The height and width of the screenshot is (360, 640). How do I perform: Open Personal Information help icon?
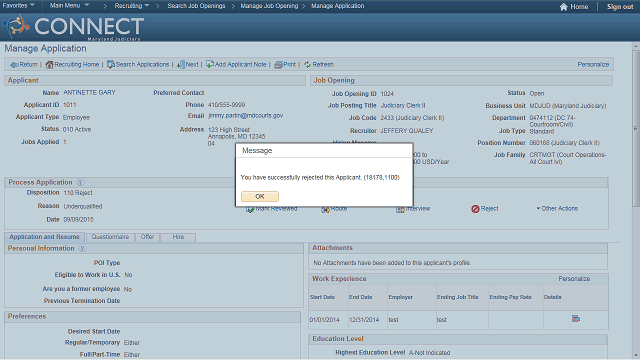82,248
